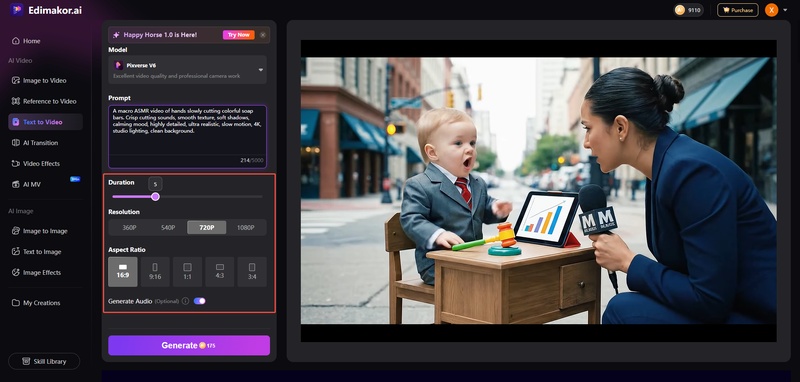Image resolution: width=800 pixels, height=382 pixels.
Task: Choose 1:1 aspect ratio
Action: pyautogui.click(x=187, y=272)
